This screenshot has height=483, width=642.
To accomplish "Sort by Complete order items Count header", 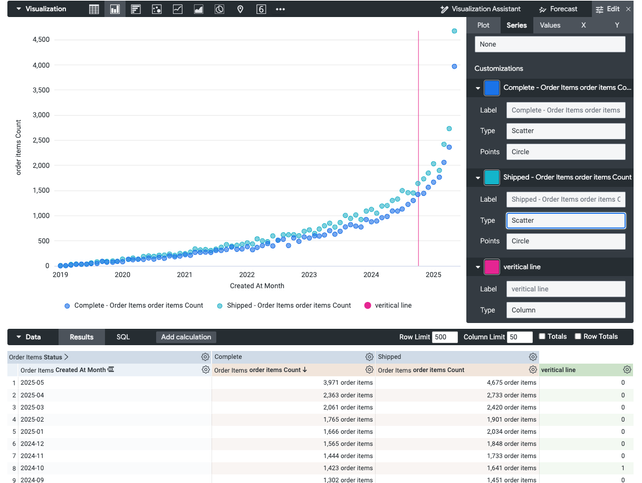I will (x=260, y=370).
